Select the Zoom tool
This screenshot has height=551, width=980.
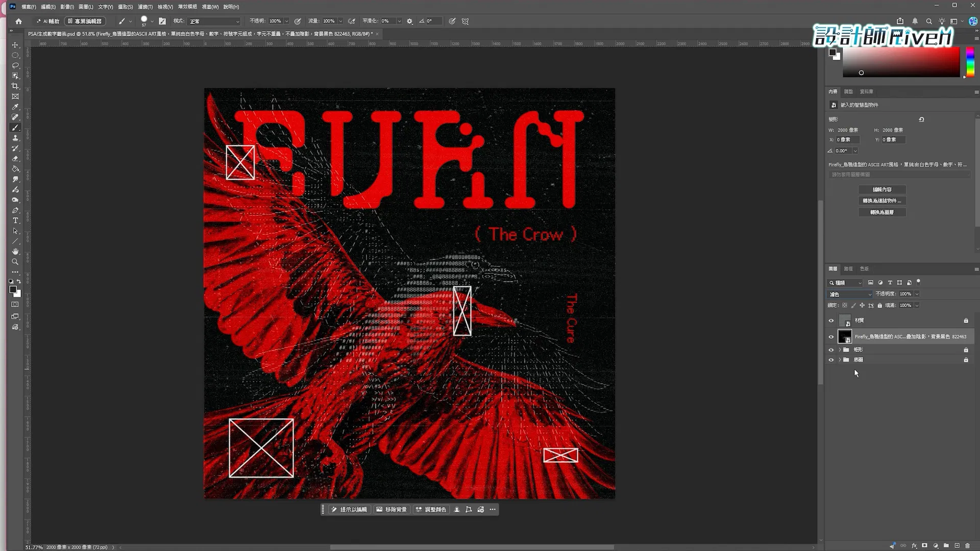point(15,262)
